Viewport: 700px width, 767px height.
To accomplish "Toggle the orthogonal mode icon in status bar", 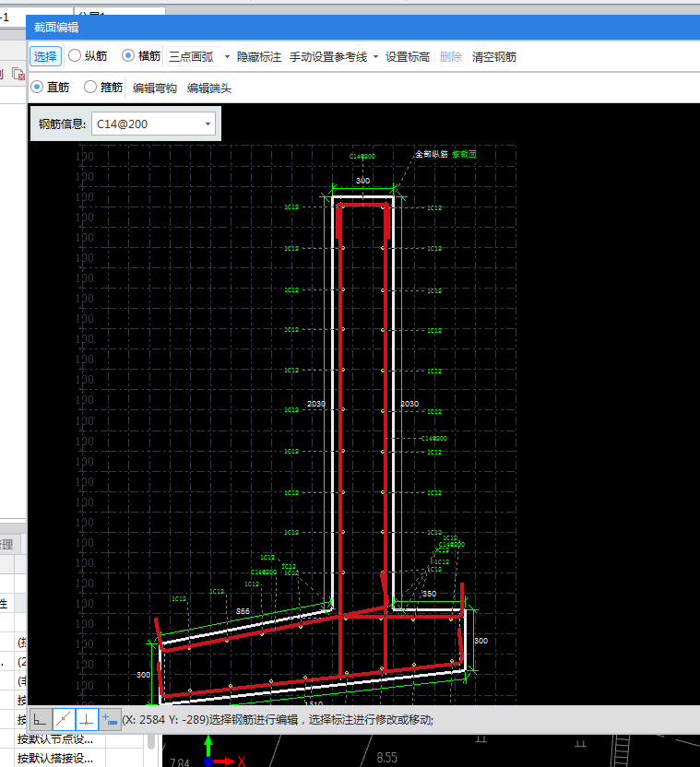I will coord(41,720).
